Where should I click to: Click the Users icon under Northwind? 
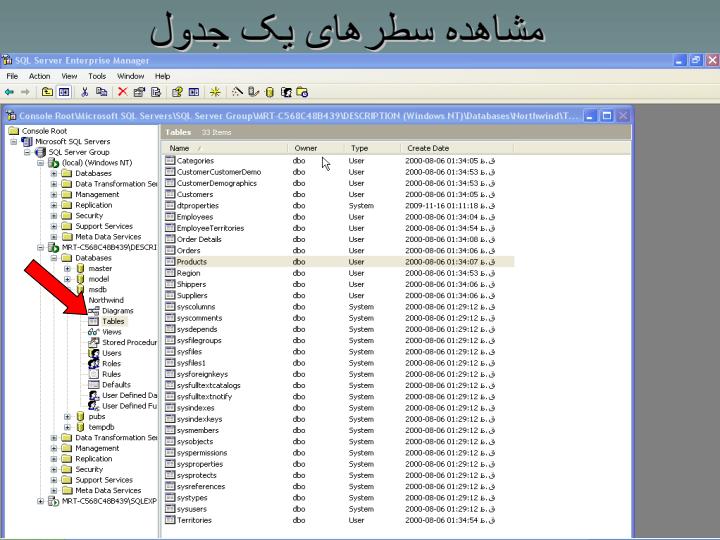[x=93, y=353]
